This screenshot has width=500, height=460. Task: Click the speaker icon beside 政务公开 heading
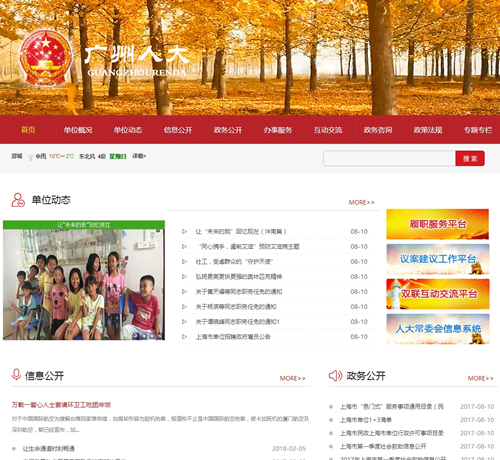335,376
